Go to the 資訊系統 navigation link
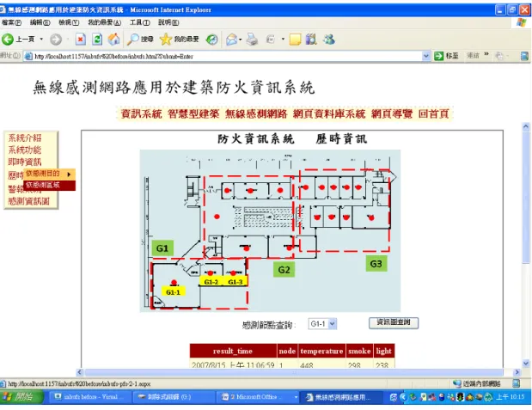The image size is (532, 410). (x=141, y=113)
